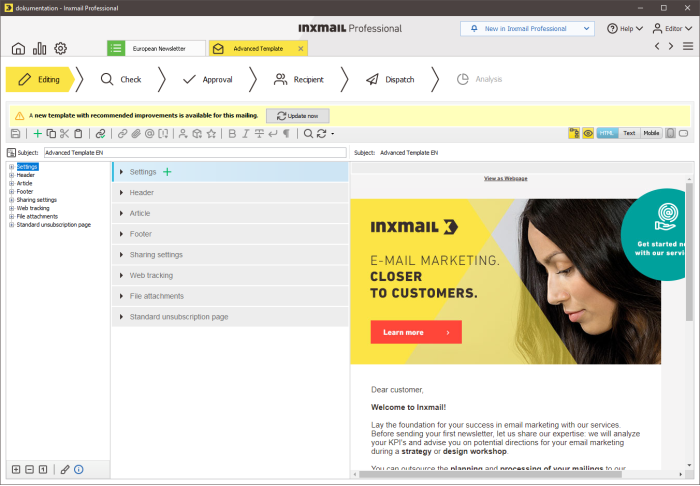The height and width of the screenshot is (486, 700).
Task: Click the scissors cut icon
Action: (64, 133)
